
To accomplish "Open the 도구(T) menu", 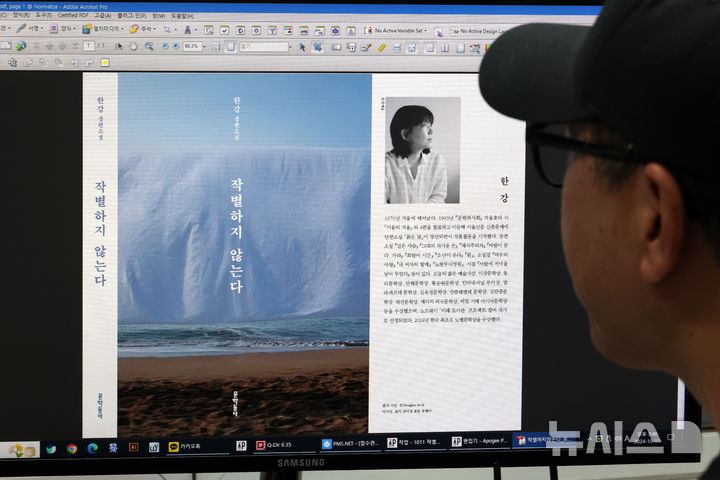I will (x=44, y=15).
